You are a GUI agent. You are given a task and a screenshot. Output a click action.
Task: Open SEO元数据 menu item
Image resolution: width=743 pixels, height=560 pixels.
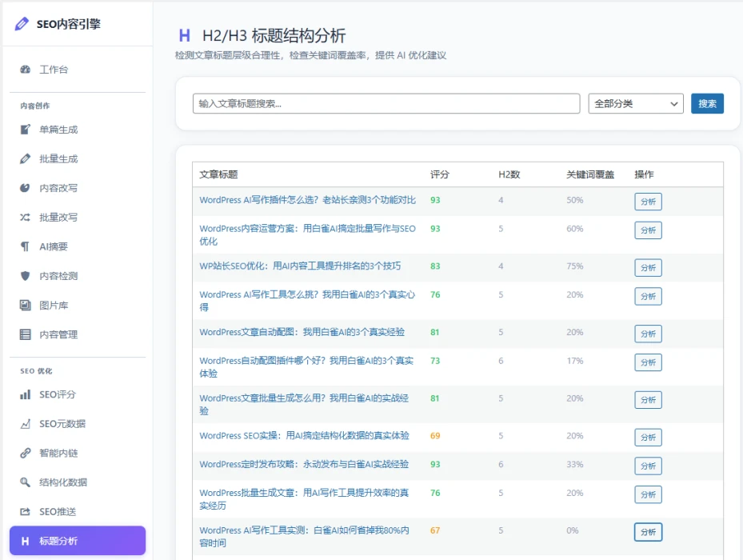coord(78,424)
